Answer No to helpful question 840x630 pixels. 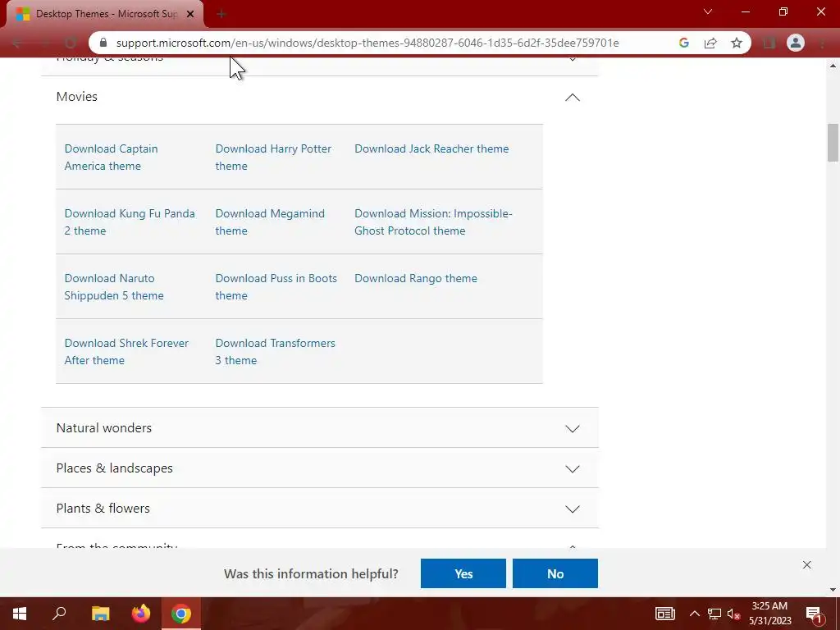click(x=555, y=573)
